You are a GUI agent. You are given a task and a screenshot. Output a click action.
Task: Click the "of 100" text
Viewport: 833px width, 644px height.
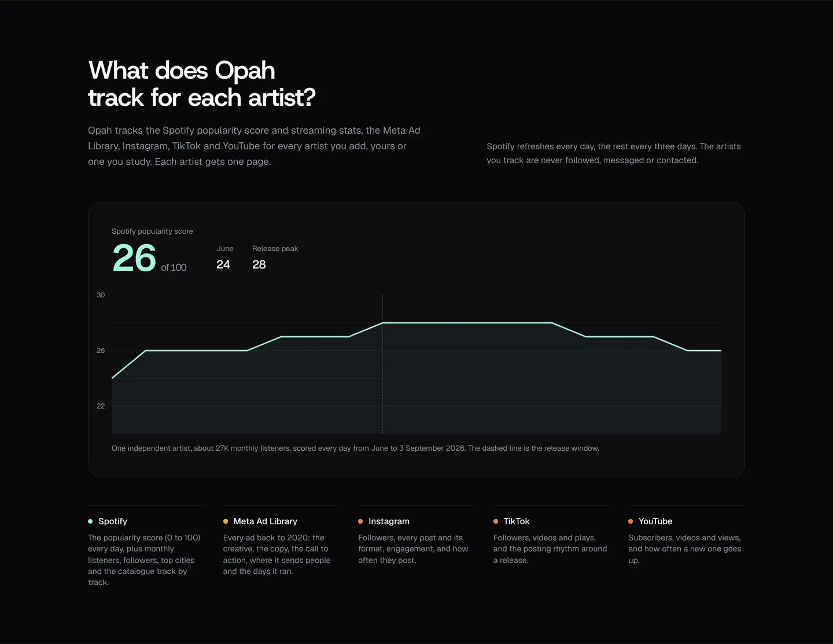pyautogui.click(x=174, y=267)
